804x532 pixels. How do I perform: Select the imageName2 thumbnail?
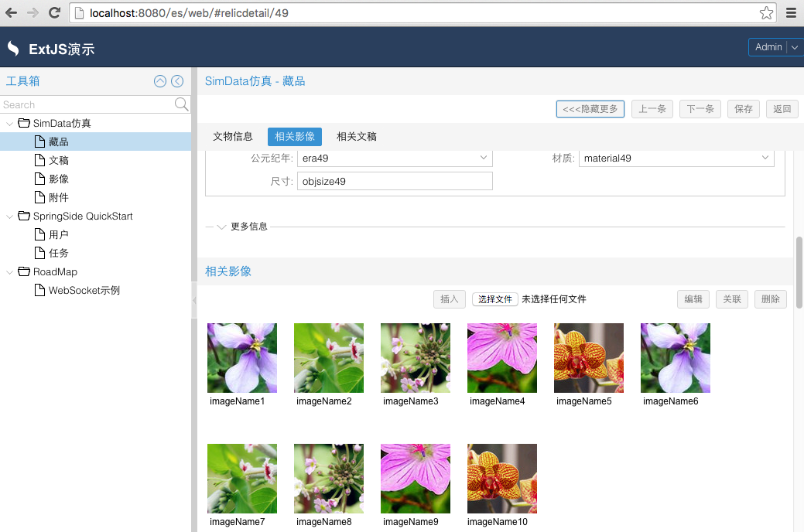pos(329,358)
